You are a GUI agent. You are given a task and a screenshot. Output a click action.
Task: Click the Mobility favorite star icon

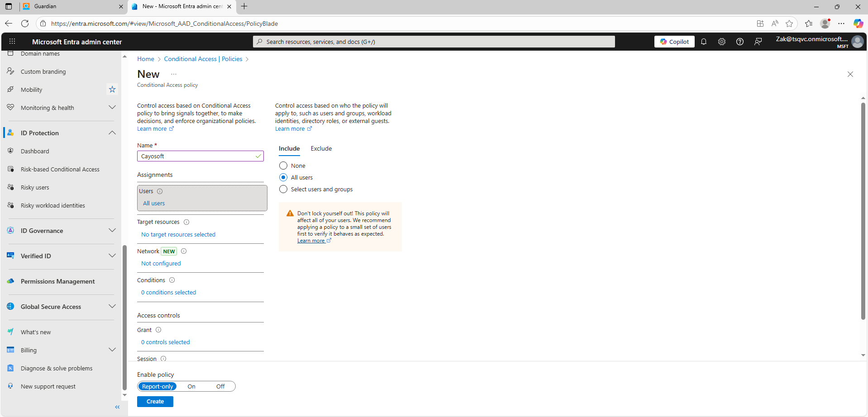(112, 90)
